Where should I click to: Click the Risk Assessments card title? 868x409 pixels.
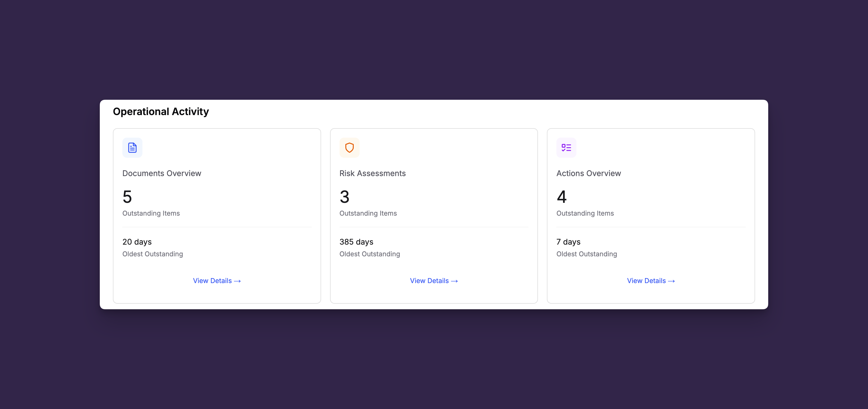(x=372, y=173)
